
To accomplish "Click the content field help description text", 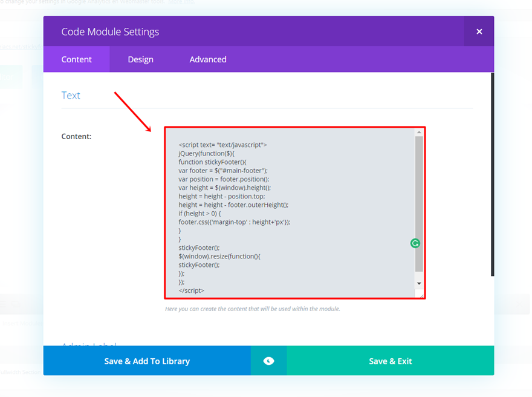I will 253,309.
